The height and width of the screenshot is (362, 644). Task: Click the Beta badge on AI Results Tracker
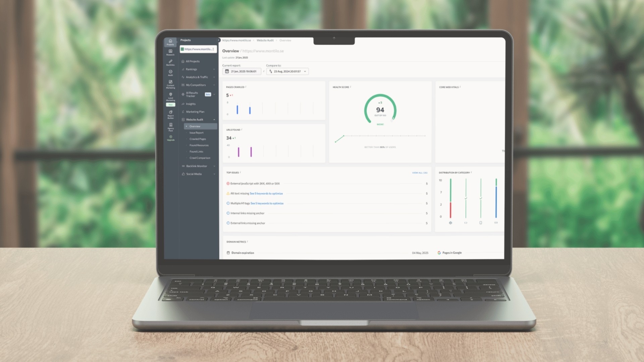(x=208, y=95)
